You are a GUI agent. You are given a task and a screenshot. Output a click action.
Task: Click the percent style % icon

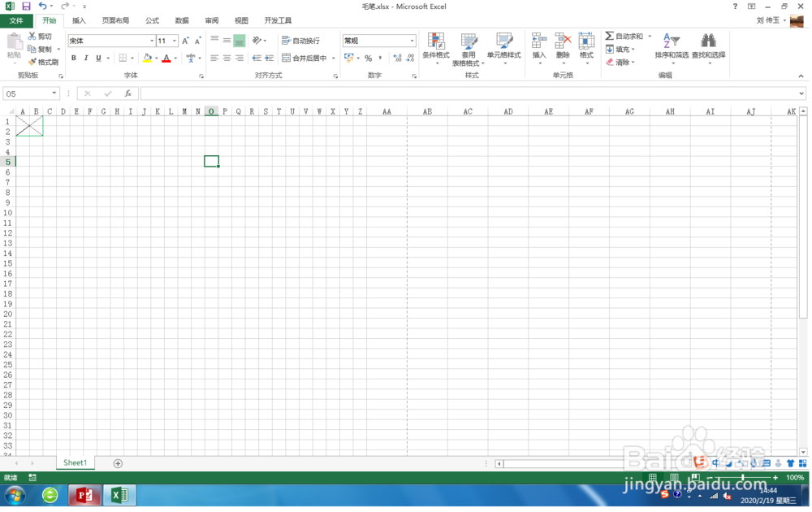click(x=368, y=58)
